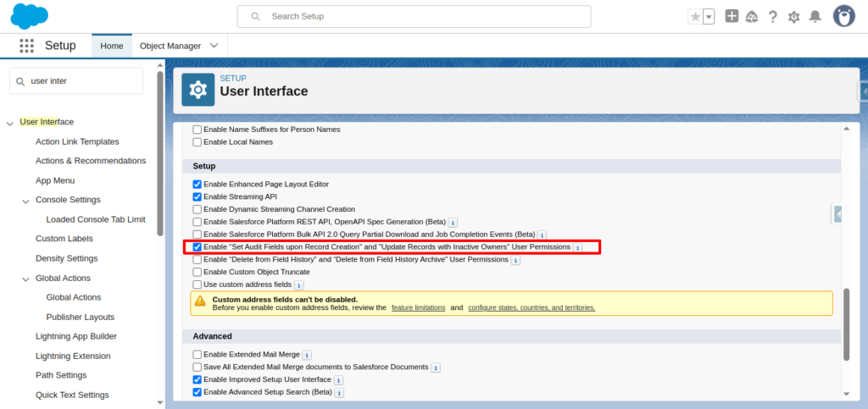Click info icon beside Enable Extended Mail Merge
This screenshot has width=868, height=409.
point(307,355)
